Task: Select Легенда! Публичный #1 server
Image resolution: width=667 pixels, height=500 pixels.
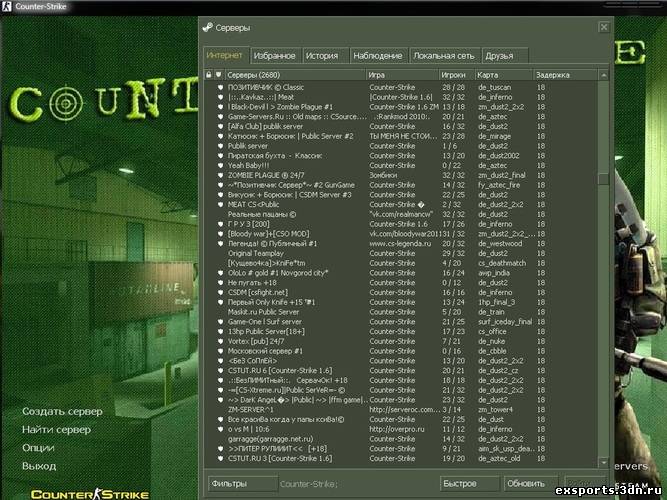Action: (401, 244)
